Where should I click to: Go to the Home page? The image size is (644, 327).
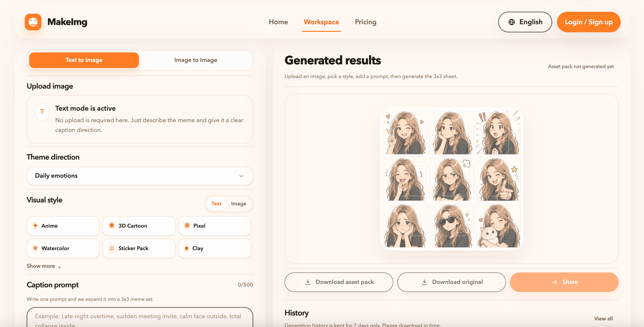[278, 22]
